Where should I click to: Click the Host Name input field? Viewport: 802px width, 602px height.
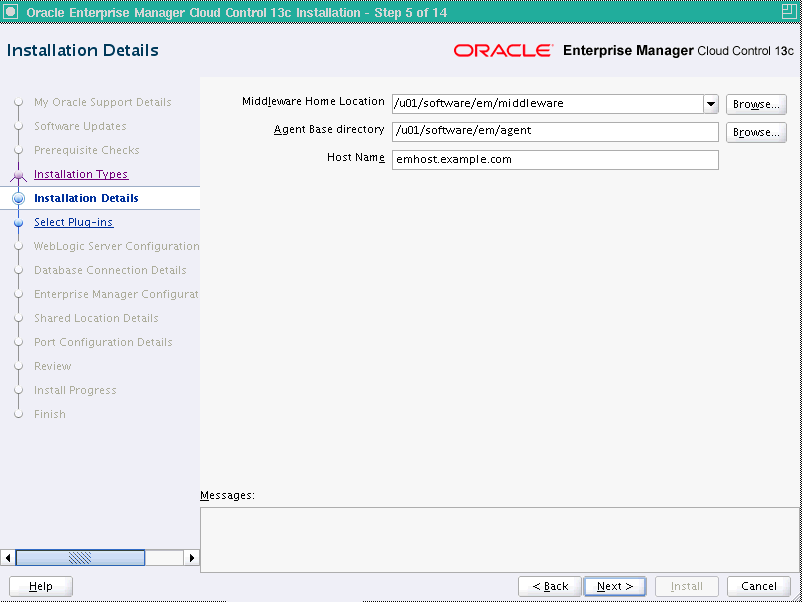(555, 160)
